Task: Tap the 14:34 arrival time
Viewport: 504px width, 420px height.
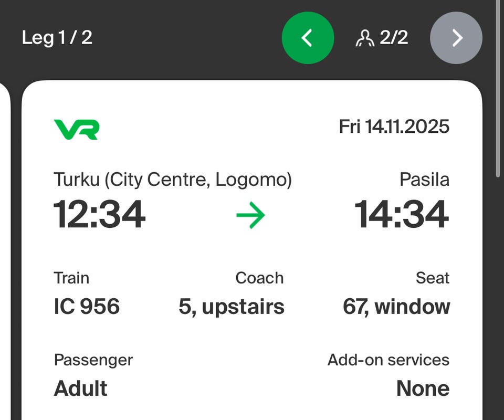Action: pos(402,215)
